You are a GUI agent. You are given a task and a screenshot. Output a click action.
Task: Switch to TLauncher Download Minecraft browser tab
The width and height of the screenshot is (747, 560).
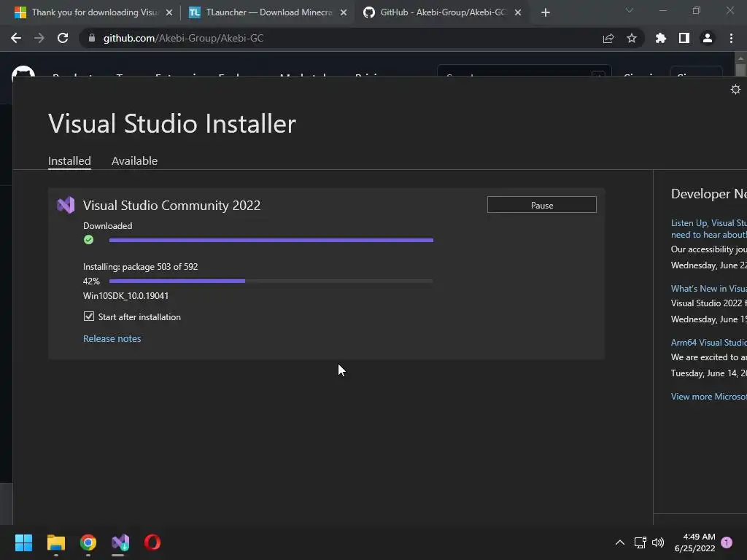[267, 12]
